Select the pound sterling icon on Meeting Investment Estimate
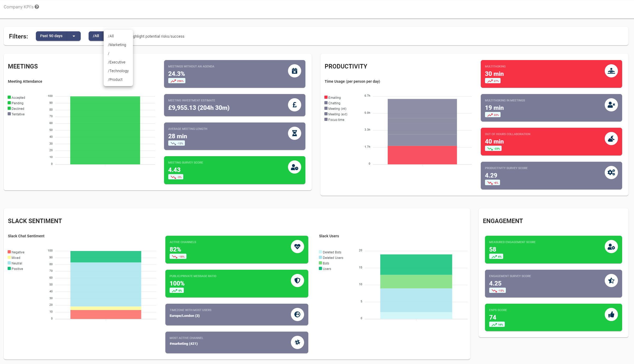Image resolution: width=634 pixels, height=364 pixels. click(295, 105)
